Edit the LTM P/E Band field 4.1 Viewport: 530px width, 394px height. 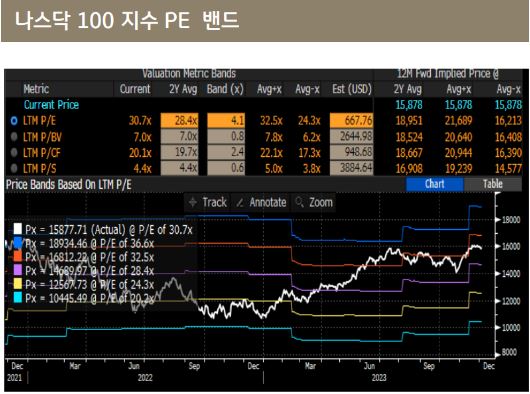click(x=226, y=121)
